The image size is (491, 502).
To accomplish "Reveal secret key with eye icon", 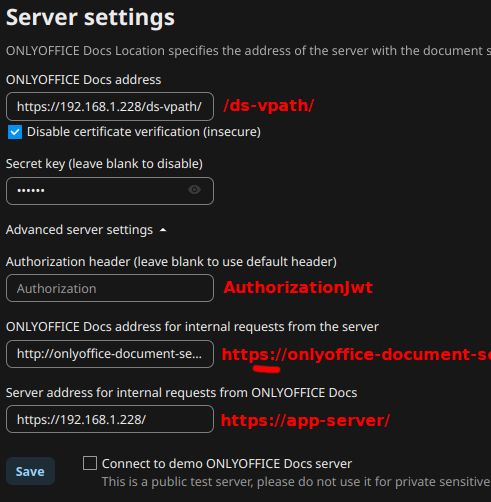I will [x=194, y=190].
